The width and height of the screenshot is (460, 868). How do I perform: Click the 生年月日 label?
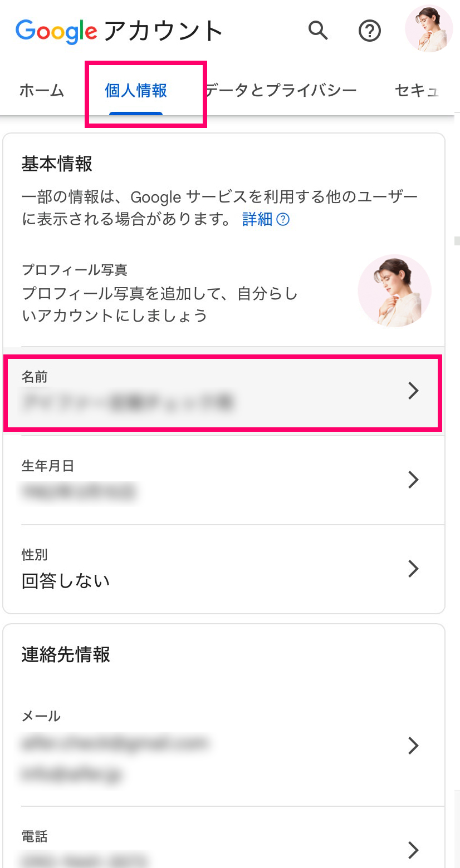[x=48, y=466]
